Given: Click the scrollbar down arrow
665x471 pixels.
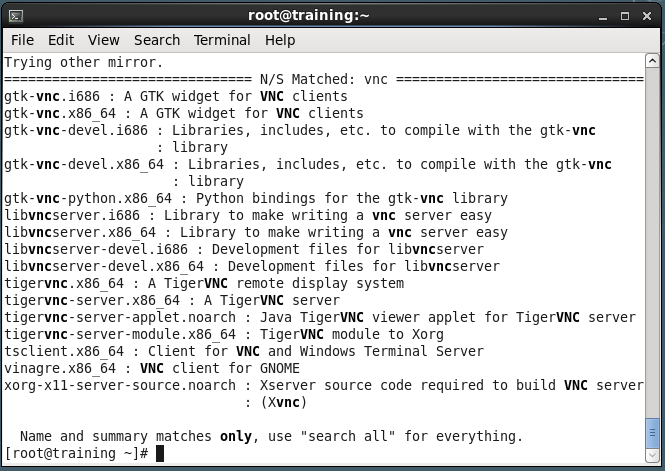Looking at the screenshot, I should tap(652, 455).
